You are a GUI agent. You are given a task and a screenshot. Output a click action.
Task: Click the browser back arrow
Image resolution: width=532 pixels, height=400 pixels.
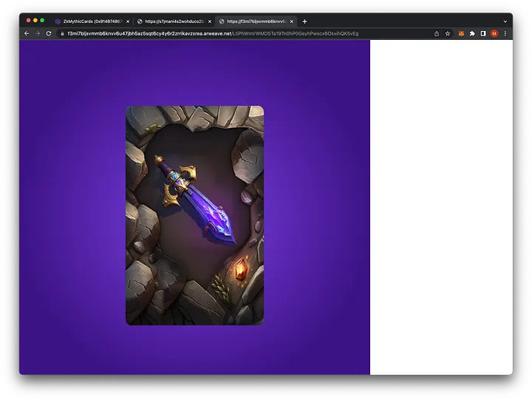[x=27, y=33]
